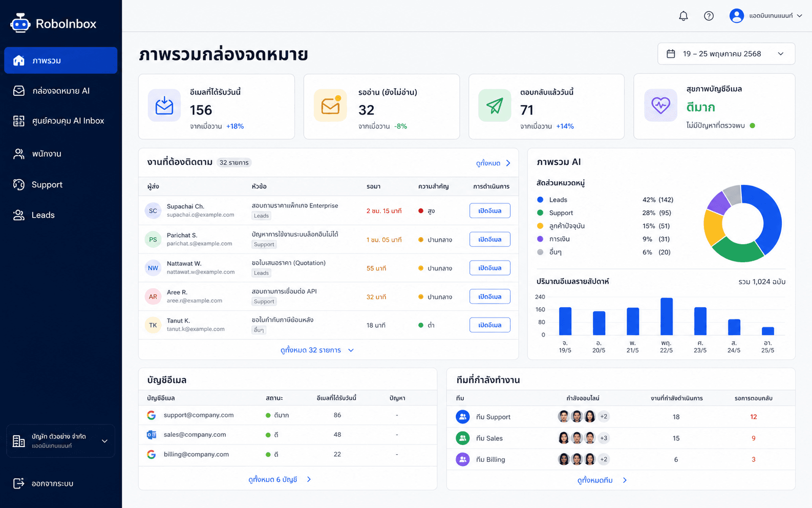Go to กล่องจดหมาย AI in sidebar
The image size is (812, 508).
coord(61,91)
